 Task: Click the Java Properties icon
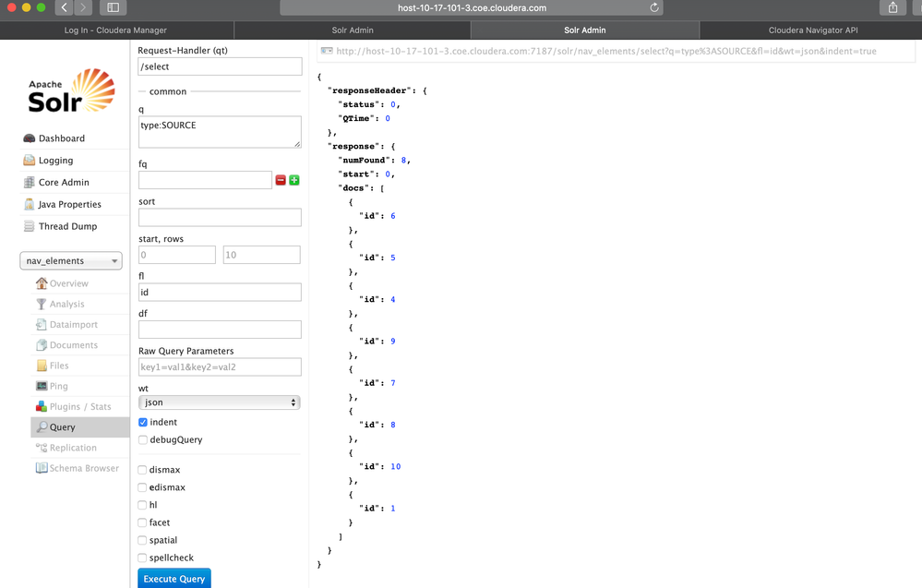[x=29, y=204]
